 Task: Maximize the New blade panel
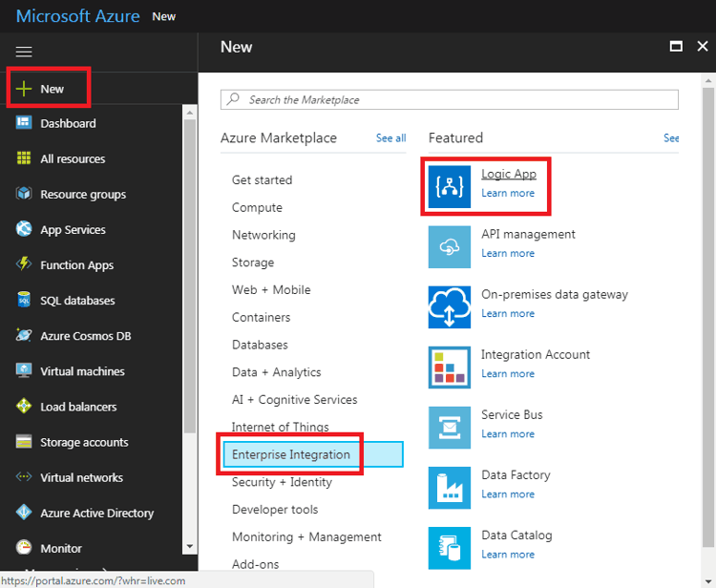pyautogui.click(x=676, y=47)
